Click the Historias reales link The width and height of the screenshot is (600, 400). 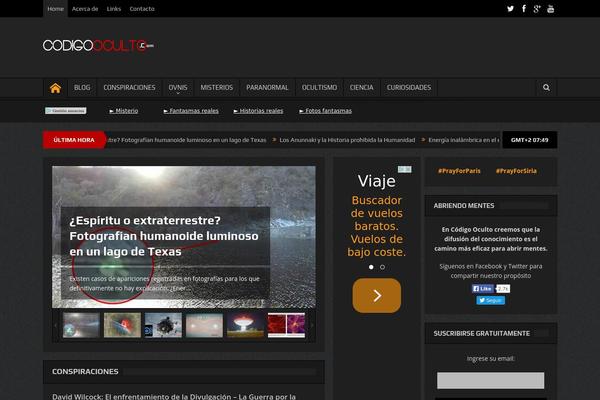point(258,111)
